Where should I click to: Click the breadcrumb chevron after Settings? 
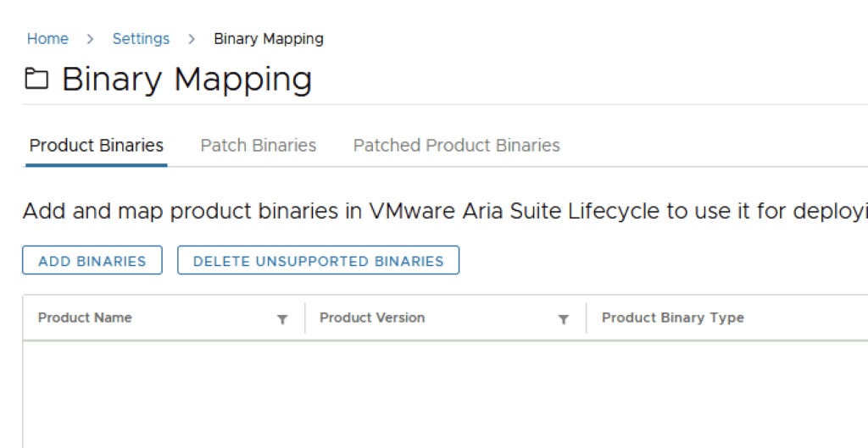pos(192,39)
